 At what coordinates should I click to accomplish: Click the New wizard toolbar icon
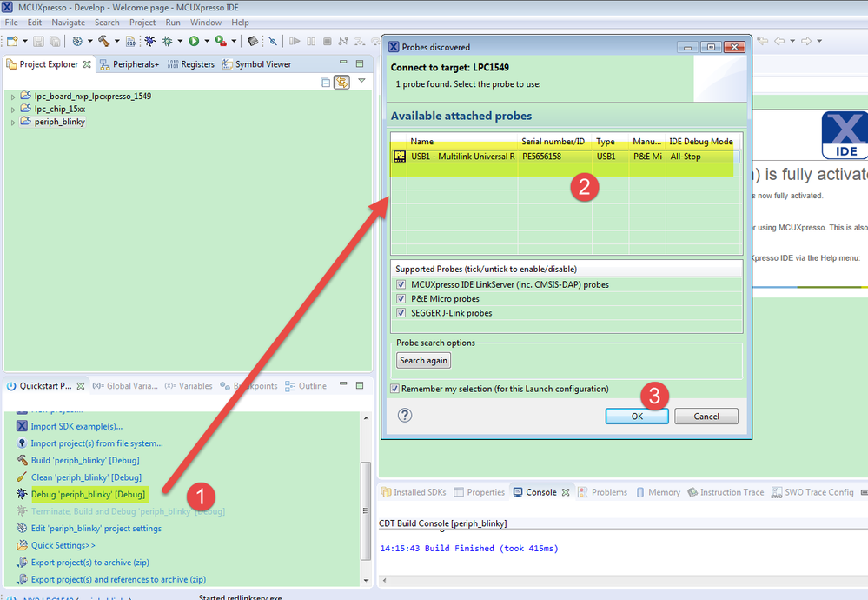click(x=12, y=41)
